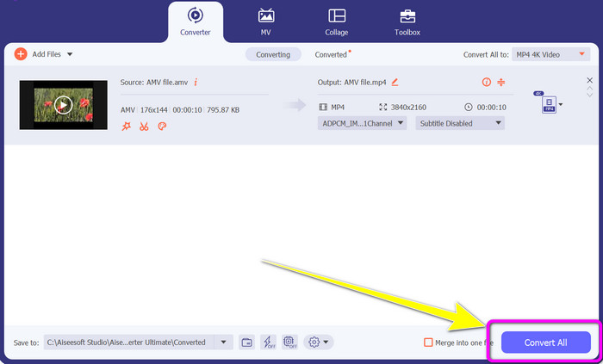
Task: Toggle the GPU chip OFF setting
Action: 289,342
